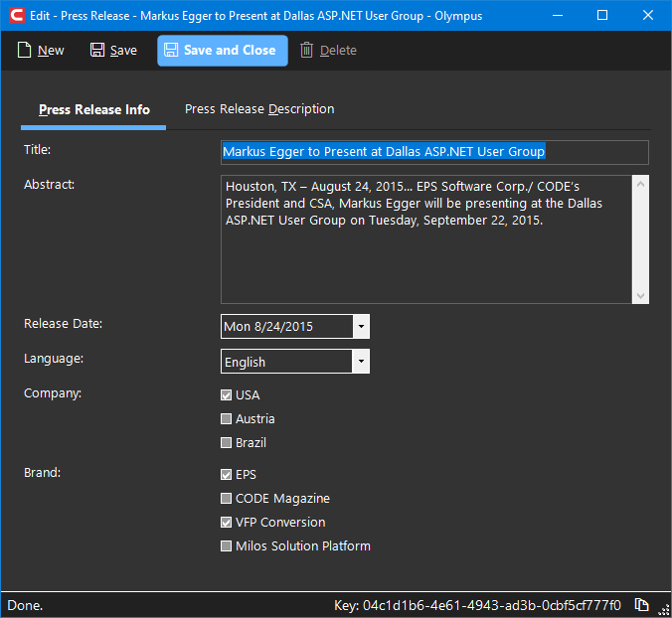Viewport: 672px width, 618px height.
Task: Click the Abstract scrollbar down arrow
Action: (641, 295)
